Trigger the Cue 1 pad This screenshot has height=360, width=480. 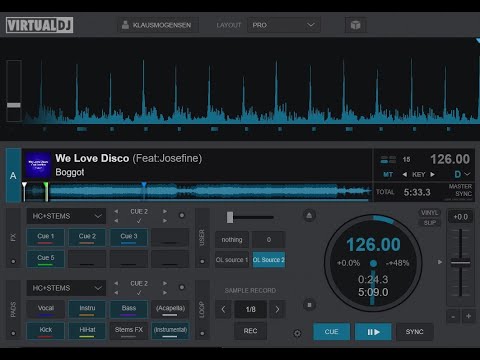coord(45,237)
